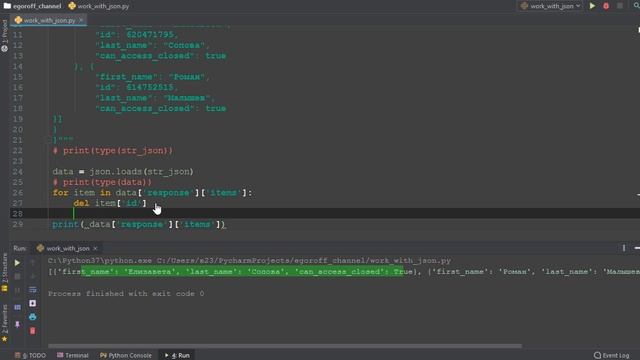Viewport: 640px width, 360px height.
Task: Click line number 21 in gutter
Action: click(x=18, y=140)
